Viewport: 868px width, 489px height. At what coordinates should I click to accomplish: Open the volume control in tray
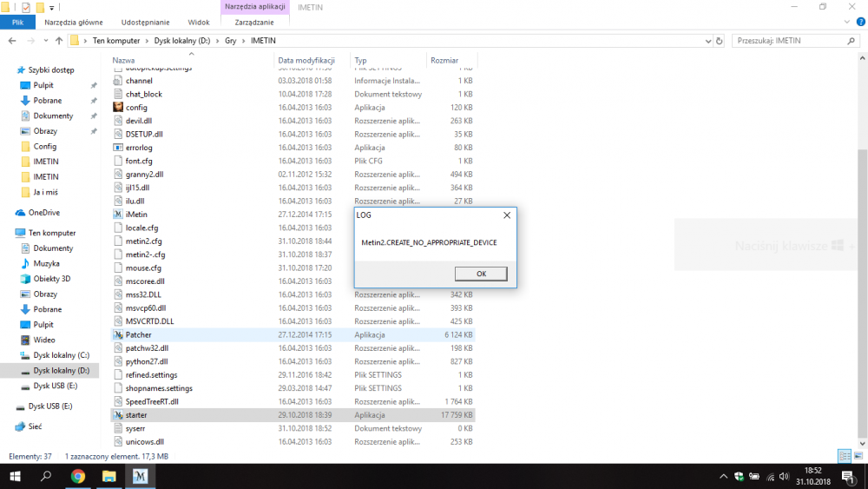coord(784,476)
